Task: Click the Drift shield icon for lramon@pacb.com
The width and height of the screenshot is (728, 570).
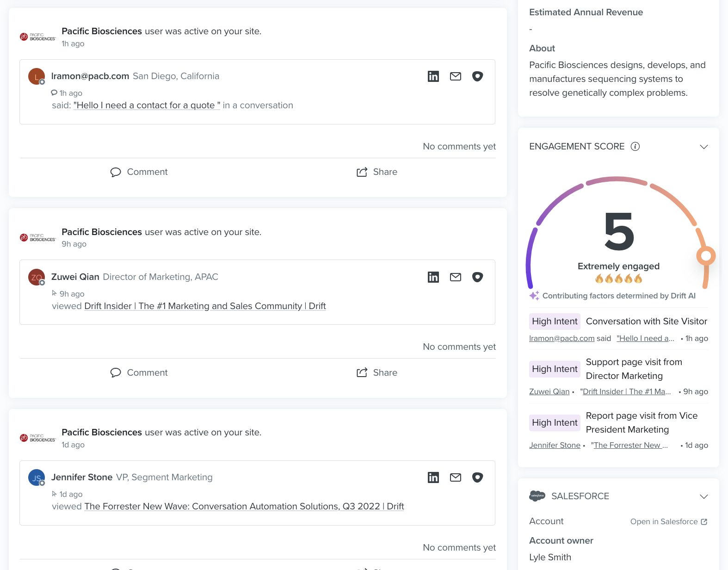Action: [478, 76]
